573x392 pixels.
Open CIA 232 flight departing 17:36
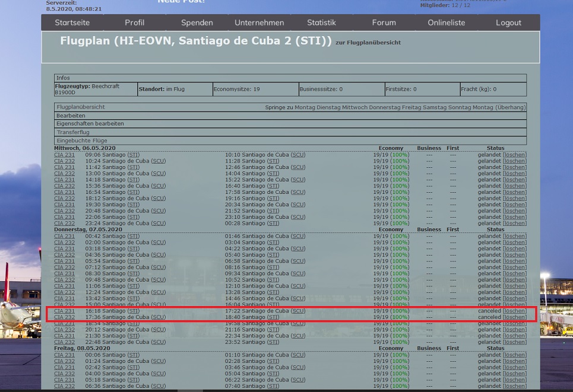tap(65, 317)
